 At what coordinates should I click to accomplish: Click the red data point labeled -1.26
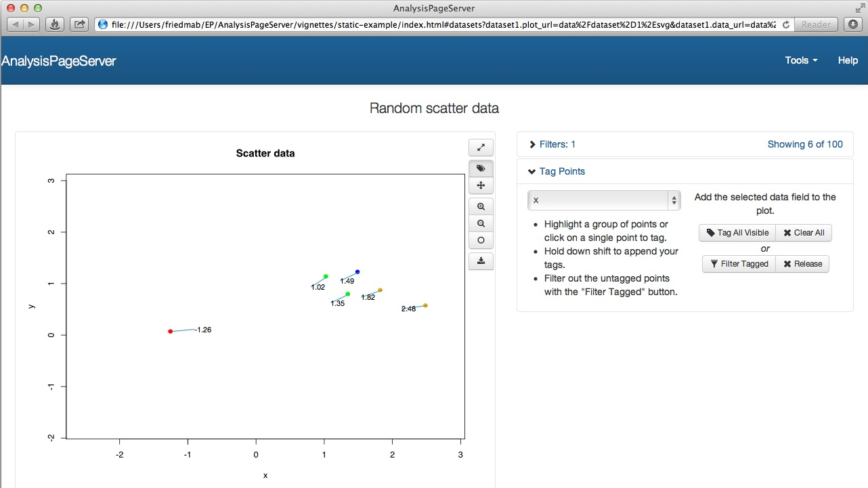click(x=170, y=331)
